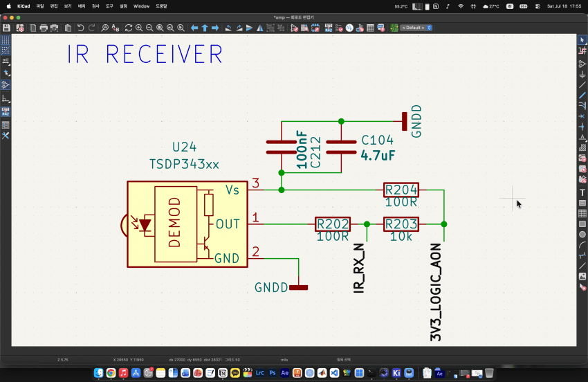Navigate up one hierarchy sheet
588x382 pixels.
pyautogui.click(x=205, y=28)
